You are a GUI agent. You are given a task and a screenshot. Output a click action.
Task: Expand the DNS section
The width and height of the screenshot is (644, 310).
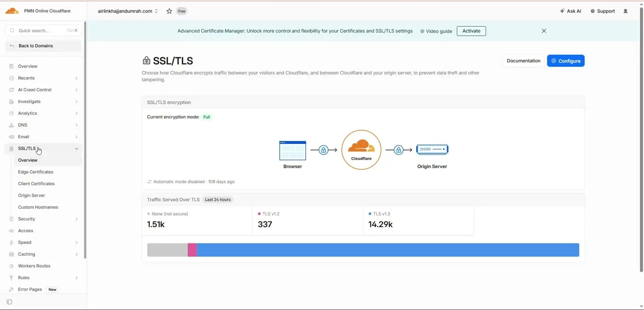coord(76,125)
